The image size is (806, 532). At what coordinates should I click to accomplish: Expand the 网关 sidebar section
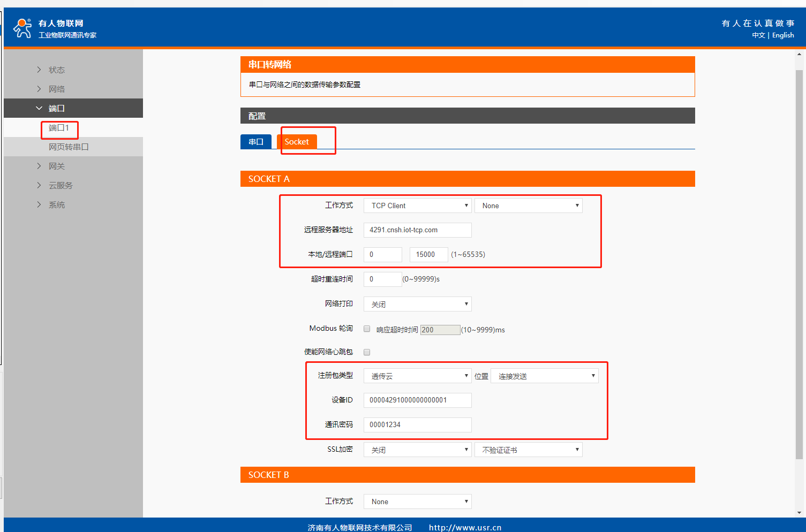click(56, 166)
